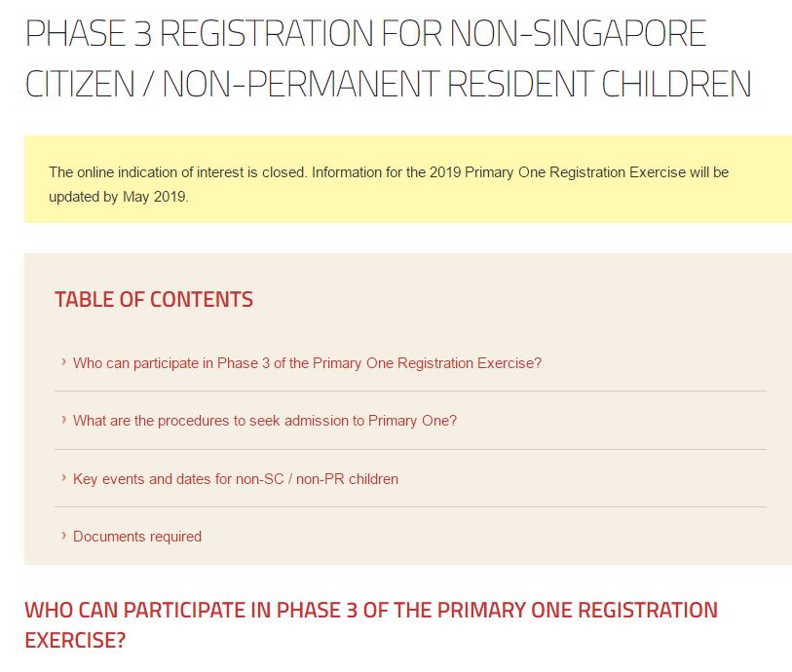This screenshot has height=672, width=792.
Task: Click the red "Who can participate in Phase 3" heading
Action: point(370,611)
